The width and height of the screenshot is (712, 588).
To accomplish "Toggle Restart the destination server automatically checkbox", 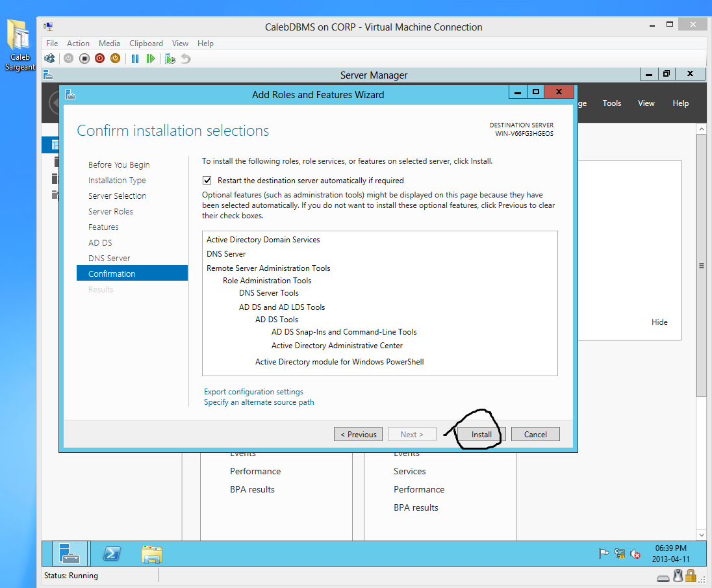I will pos(207,180).
